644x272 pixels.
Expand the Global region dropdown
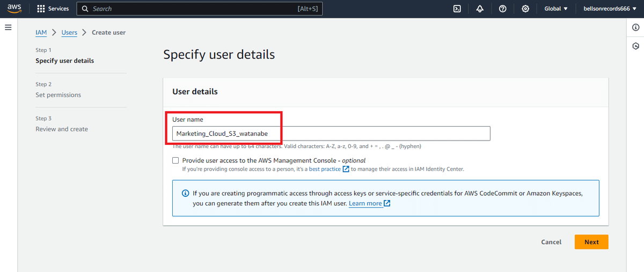click(x=556, y=9)
